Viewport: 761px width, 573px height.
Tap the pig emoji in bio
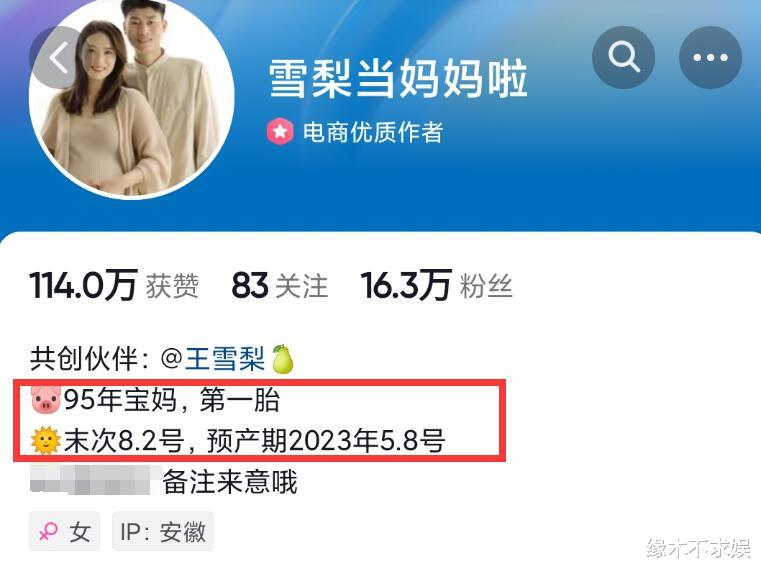[46, 401]
